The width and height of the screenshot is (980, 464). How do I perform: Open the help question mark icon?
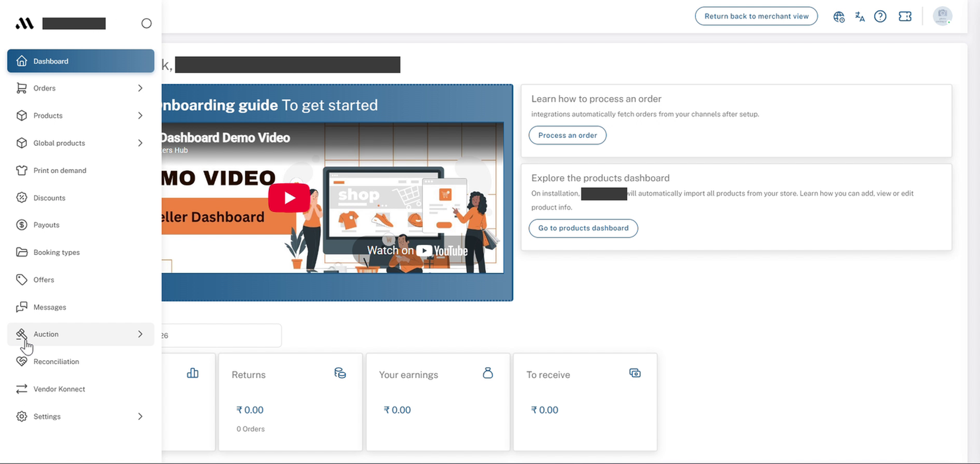point(880,17)
